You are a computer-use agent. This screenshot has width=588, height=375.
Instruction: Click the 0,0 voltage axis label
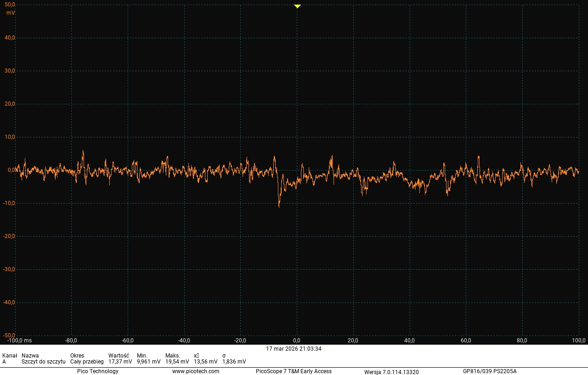(x=11, y=170)
